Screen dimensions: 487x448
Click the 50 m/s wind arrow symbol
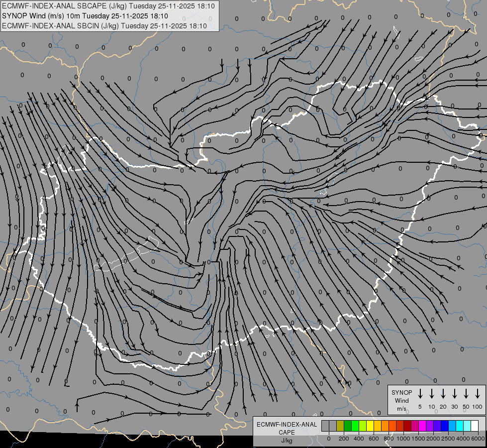tap(466, 394)
